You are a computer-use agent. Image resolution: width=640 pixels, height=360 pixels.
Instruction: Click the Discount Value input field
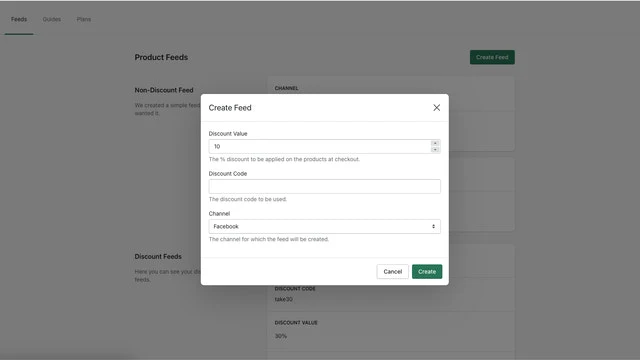tap(324, 147)
